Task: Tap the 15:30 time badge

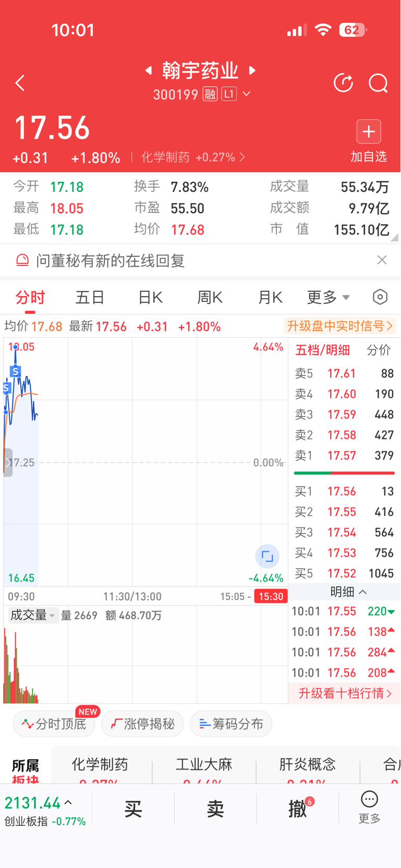Action: [271, 596]
